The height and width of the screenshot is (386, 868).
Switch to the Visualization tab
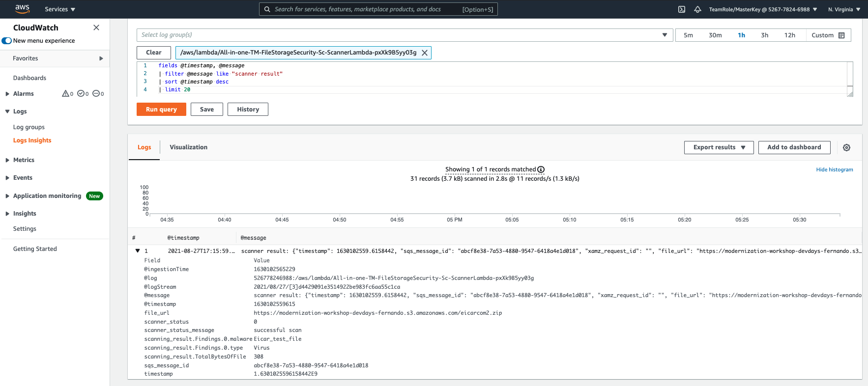tap(188, 147)
